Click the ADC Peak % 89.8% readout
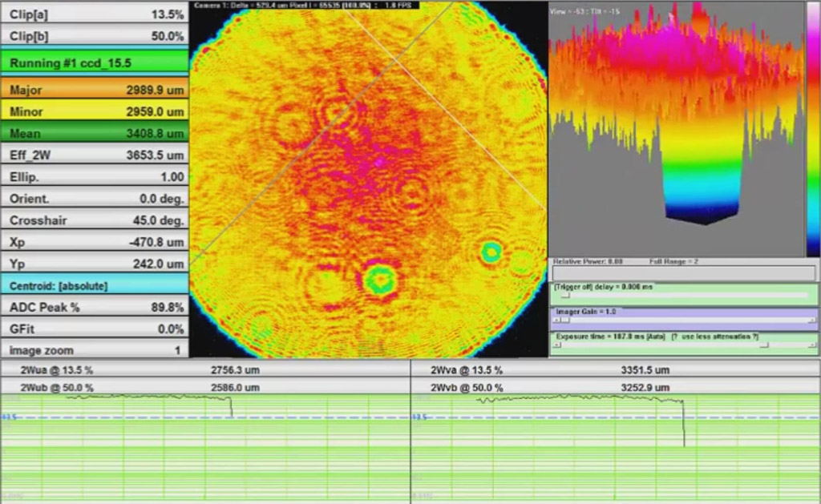Viewport: 821px width, 504px height. (95, 307)
